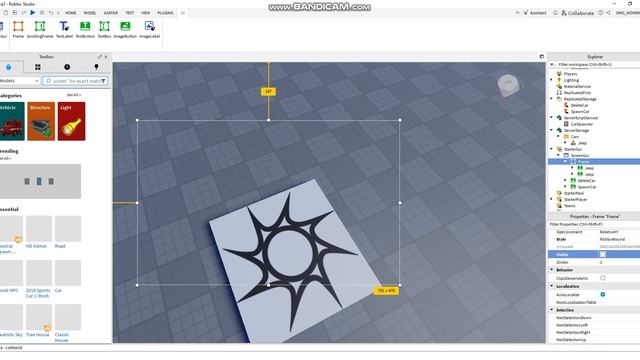Screen dimensions: 640x360
Task: Open the VIEW ribbon tab
Action: 146,13
